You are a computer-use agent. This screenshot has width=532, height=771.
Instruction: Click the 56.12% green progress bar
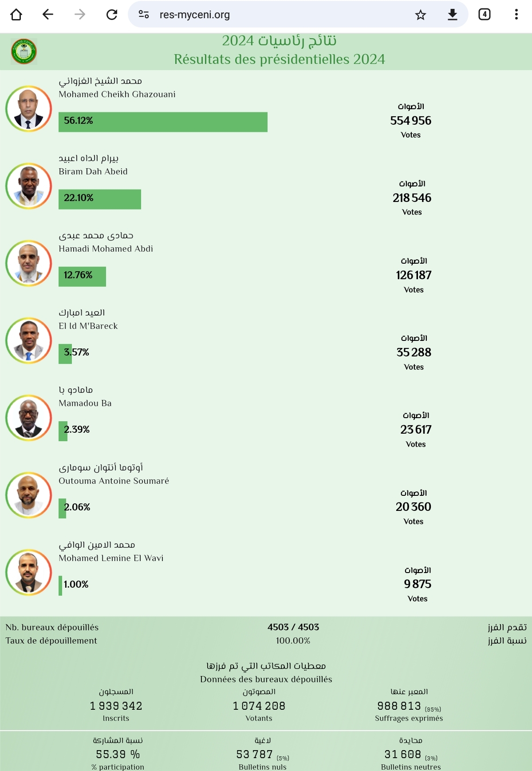[x=163, y=122]
